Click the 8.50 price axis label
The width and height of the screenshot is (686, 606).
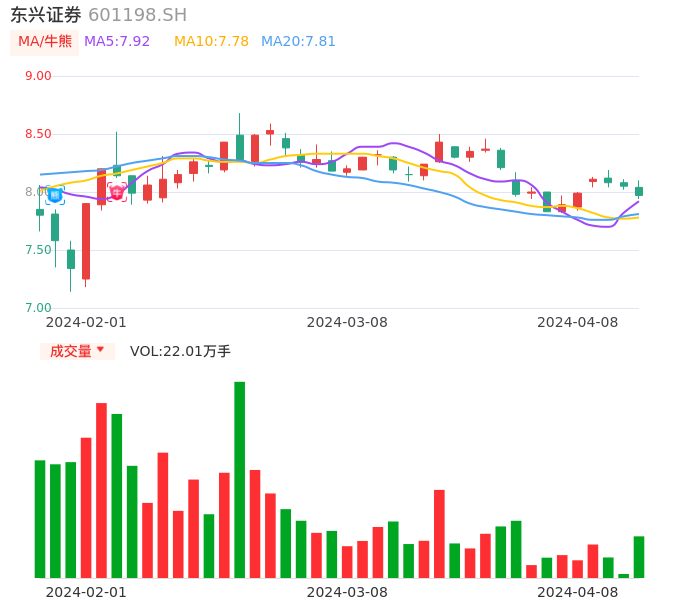(x=38, y=134)
